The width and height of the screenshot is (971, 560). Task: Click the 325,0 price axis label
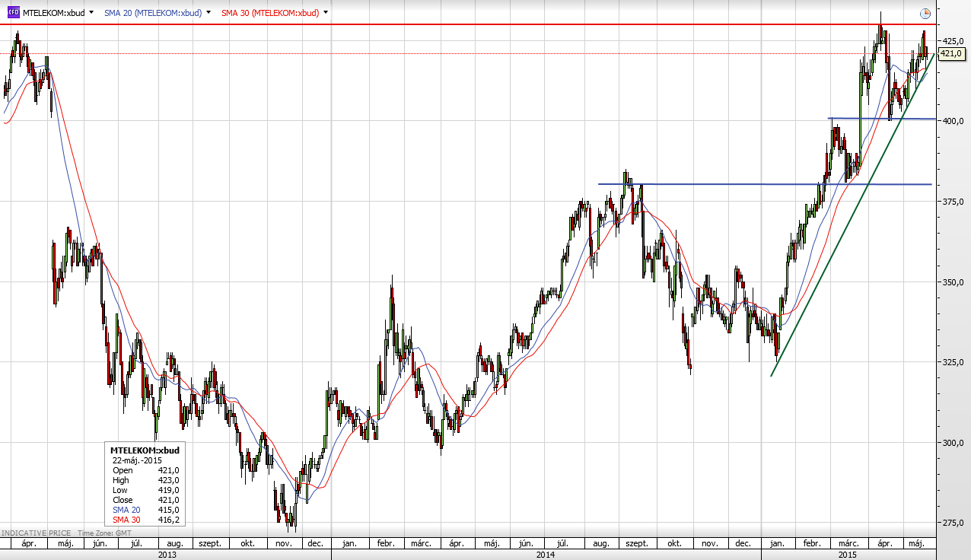pyautogui.click(x=953, y=362)
